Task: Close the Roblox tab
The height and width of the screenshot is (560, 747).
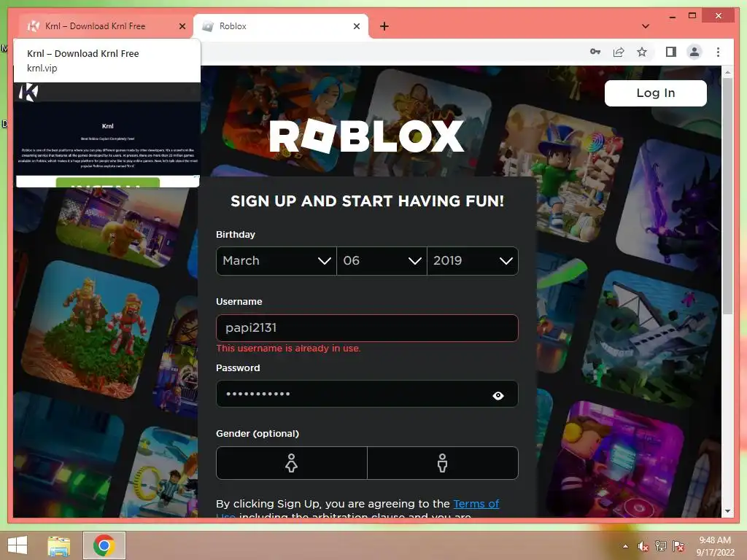Action: (356, 26)
